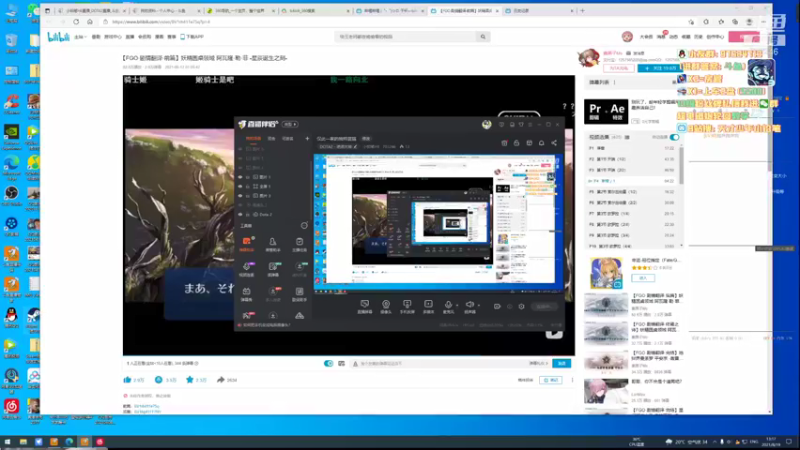Add a multimedia source in the streaming app
Viewport: 800px width, 450px height.
[429, 306]
